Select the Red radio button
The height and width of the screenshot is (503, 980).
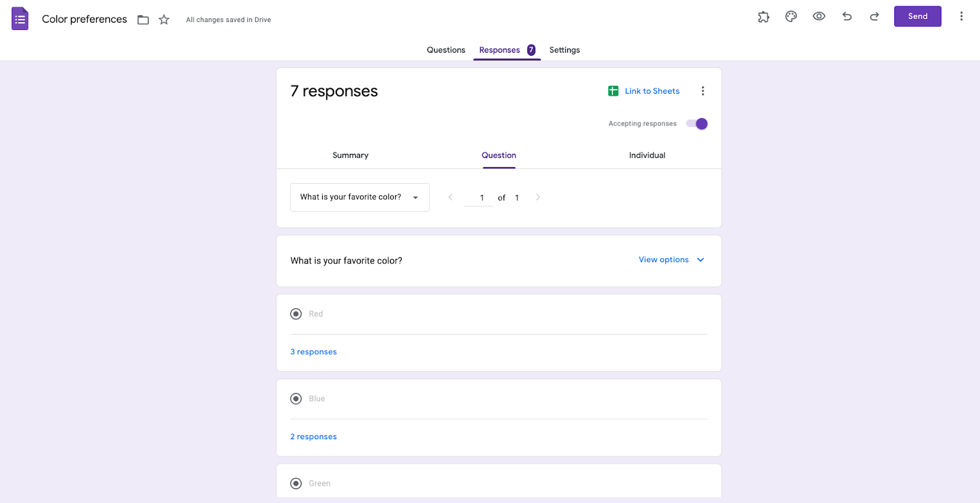tap(296, 314)
